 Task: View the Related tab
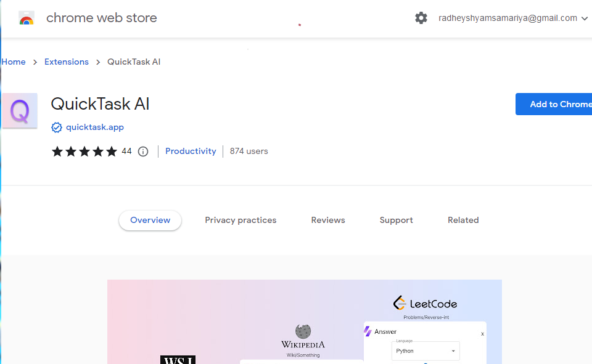(463, 220)
